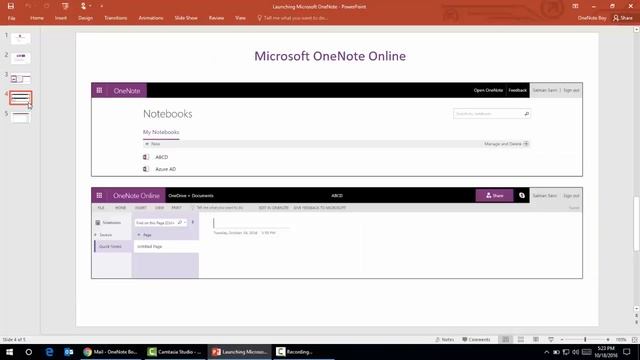Select slide 5 thumbnail
Viewport: 640px width, 360px height.
point(20,118)
